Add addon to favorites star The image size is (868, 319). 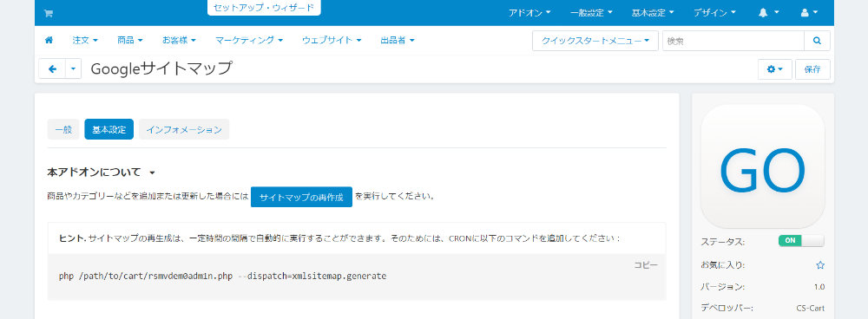820,264
